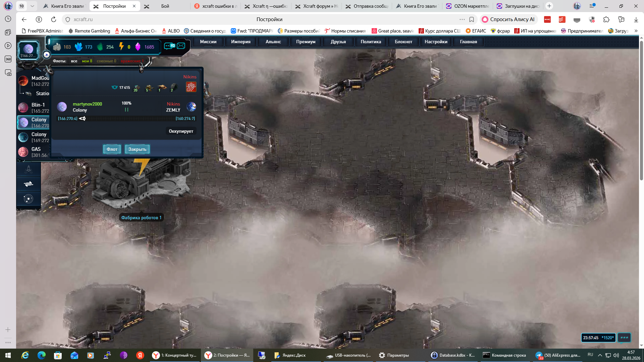This screenshot has width=644, height=362.
Task: Expand the browser tab list chevron
Action: point(32,6)
